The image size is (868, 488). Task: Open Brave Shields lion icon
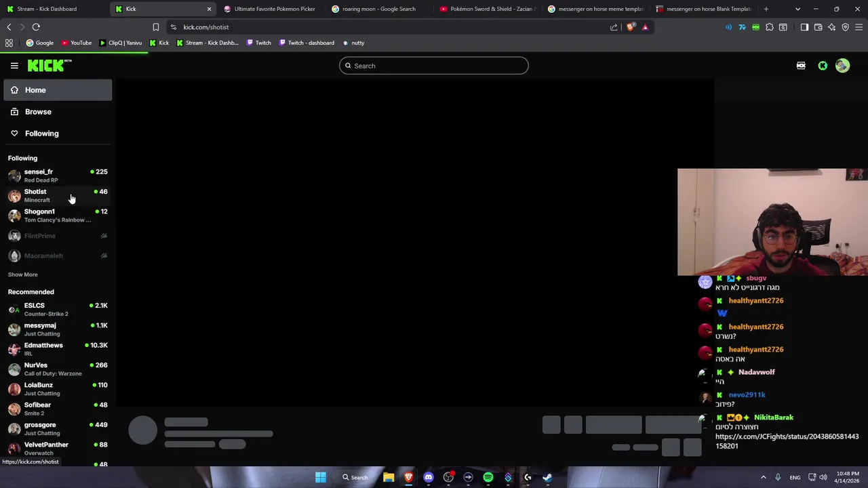coord(631,27)
